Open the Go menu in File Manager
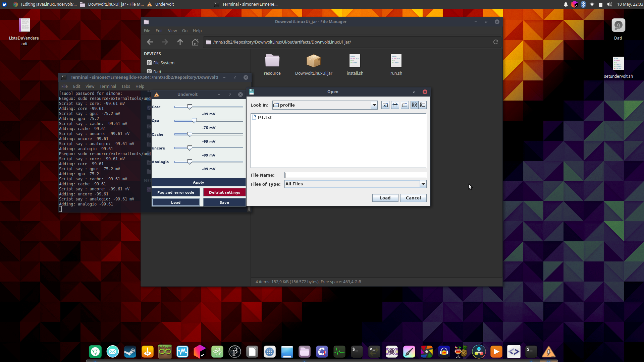The width and height of the screenshot is (644, 362). pos(184,31)
